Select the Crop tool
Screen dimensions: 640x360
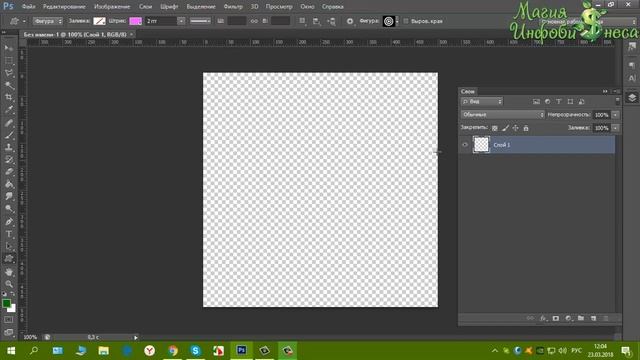tap(9, 98)
